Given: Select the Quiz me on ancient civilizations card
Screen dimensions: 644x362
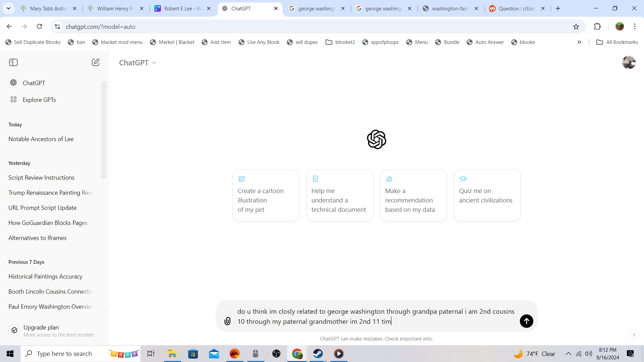Looking at the screenshot, I should click(x=487, y=195).
